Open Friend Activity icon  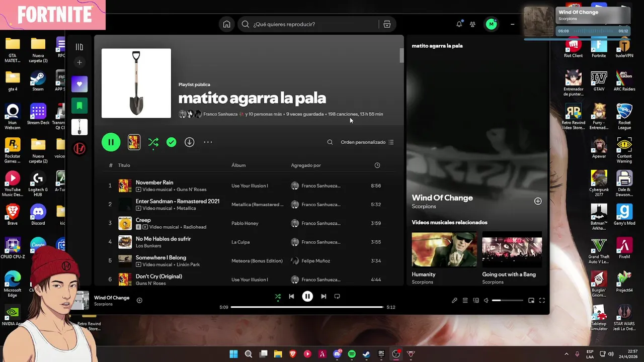coord(472,24)
